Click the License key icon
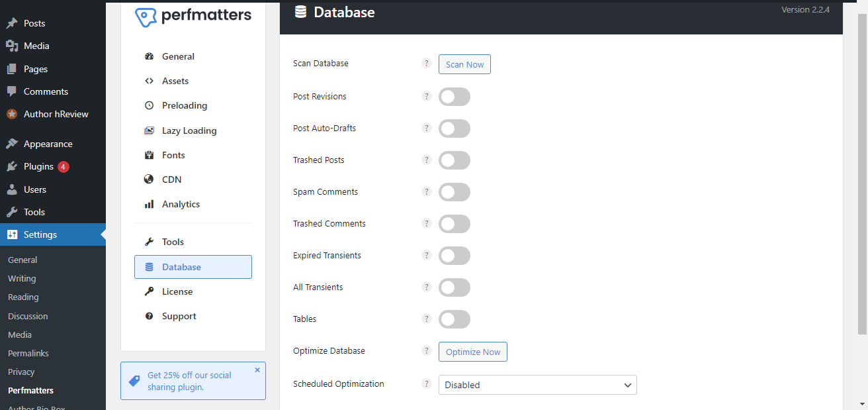Screen dimensions: 868x410 pyautogui.click(x=149, y=292)
